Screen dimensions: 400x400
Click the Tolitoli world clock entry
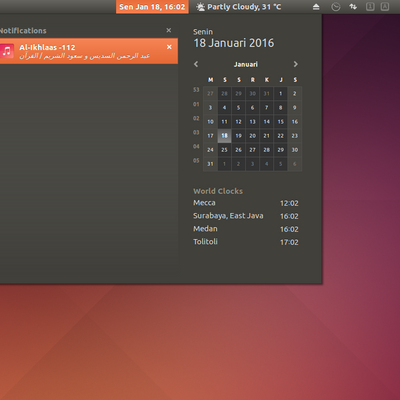[x=246, y=242]
